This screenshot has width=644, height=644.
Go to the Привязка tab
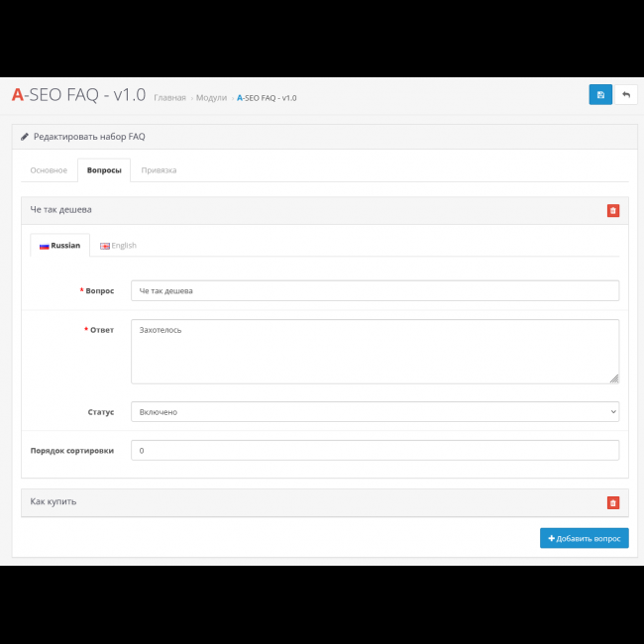pos(159,170)
